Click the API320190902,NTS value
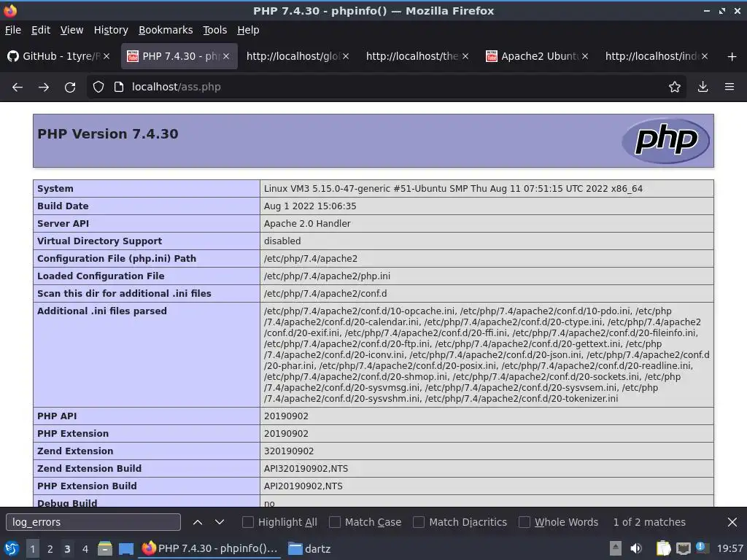The image size is (747, 560). 306,469
